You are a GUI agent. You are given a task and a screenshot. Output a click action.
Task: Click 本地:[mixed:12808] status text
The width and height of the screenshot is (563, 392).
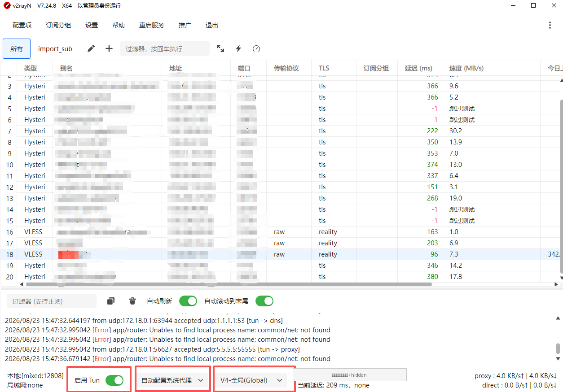click(x=35, y=376)
